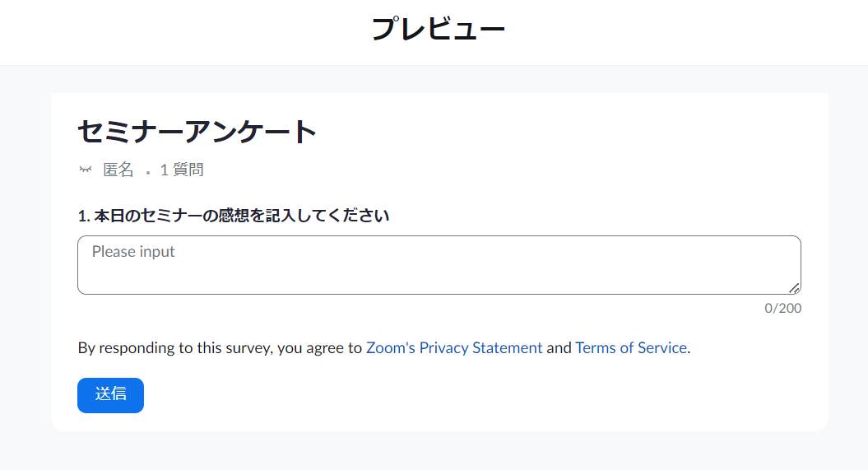This screenshot has height=470, width=868.
Task: Focus the Please input text area
Action: tap(439, 265)
